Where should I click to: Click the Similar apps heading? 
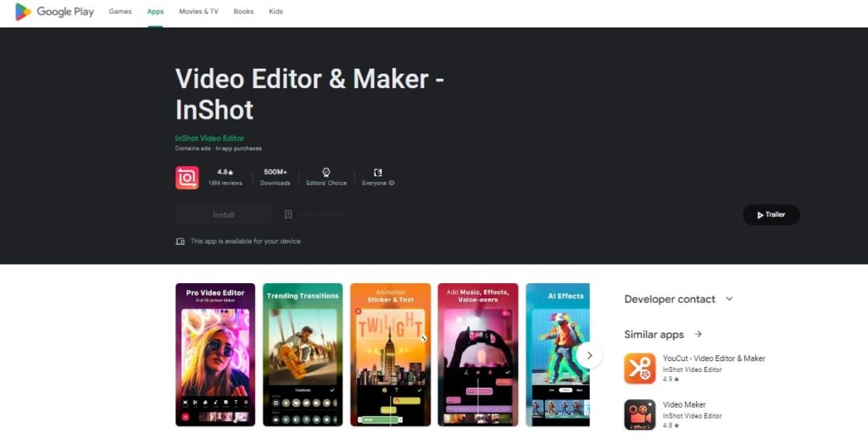click(x=654, y=334)
